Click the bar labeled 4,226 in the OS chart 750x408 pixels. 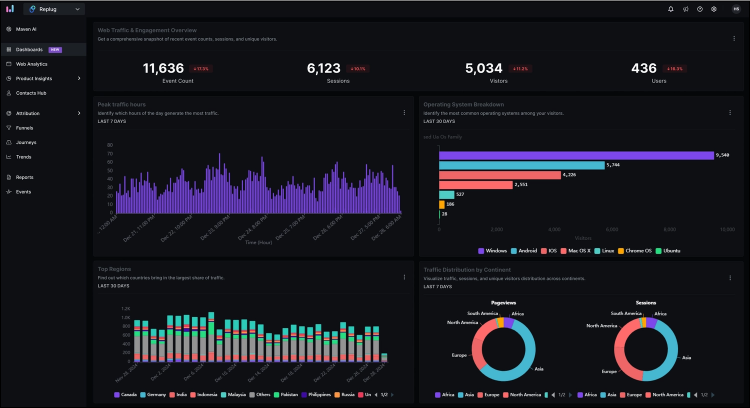[x=500, y=175]
